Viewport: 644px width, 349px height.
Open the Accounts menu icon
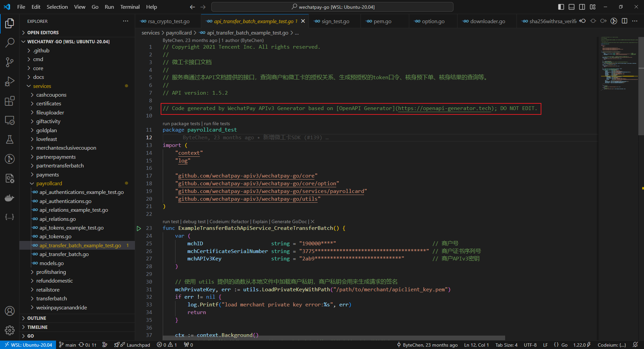[x=10, y=311]
